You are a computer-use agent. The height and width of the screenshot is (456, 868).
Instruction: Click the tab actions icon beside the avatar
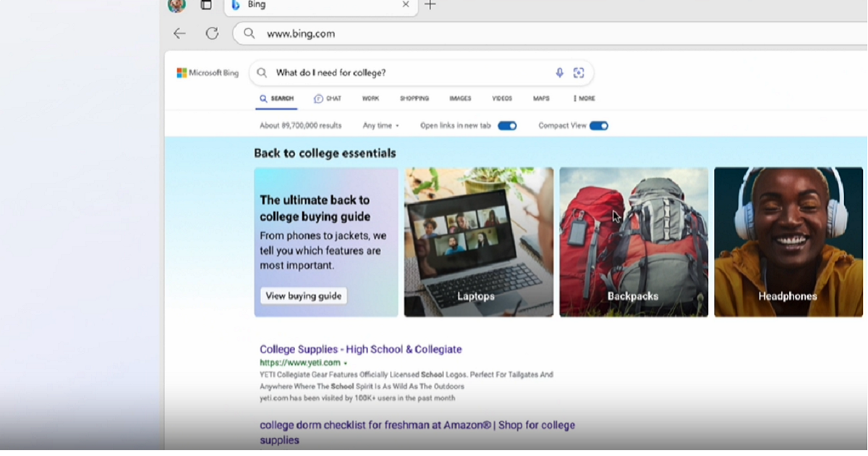click(206, 5)
